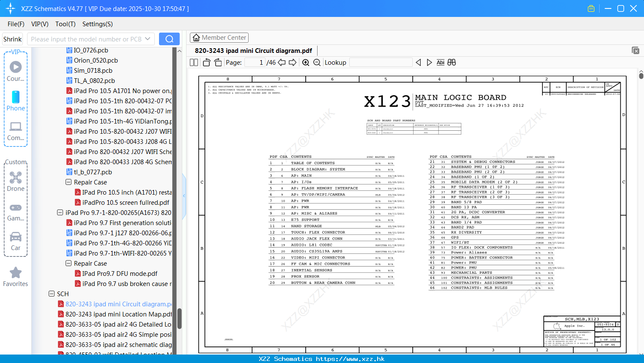644x363 pixels.
Task: Open the Favorites star icon
Action: coord(16,277)
